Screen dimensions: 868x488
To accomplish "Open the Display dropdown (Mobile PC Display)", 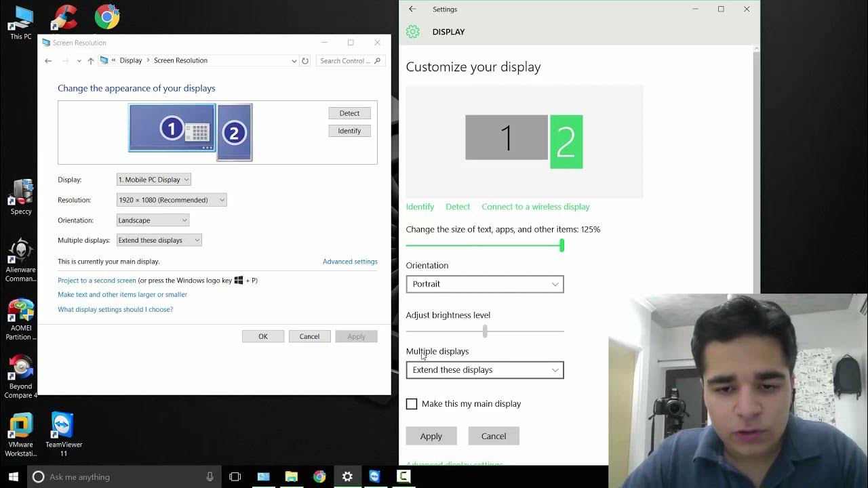I will coord(154,180).
